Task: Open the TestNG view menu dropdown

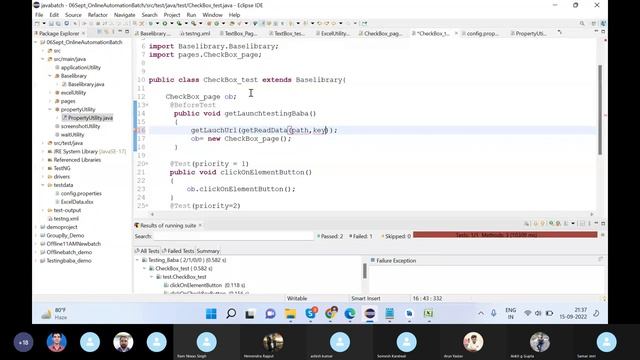Action: pos(573,223)
